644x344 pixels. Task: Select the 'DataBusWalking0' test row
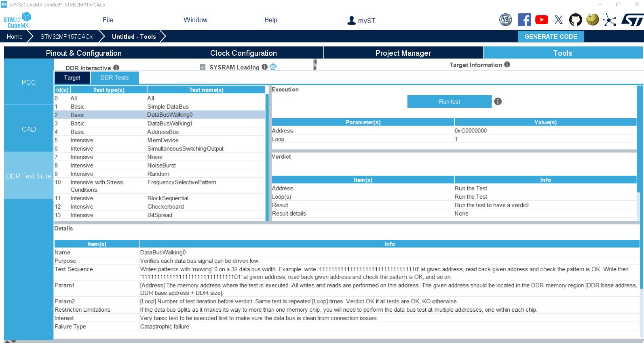tap(160, 115)
